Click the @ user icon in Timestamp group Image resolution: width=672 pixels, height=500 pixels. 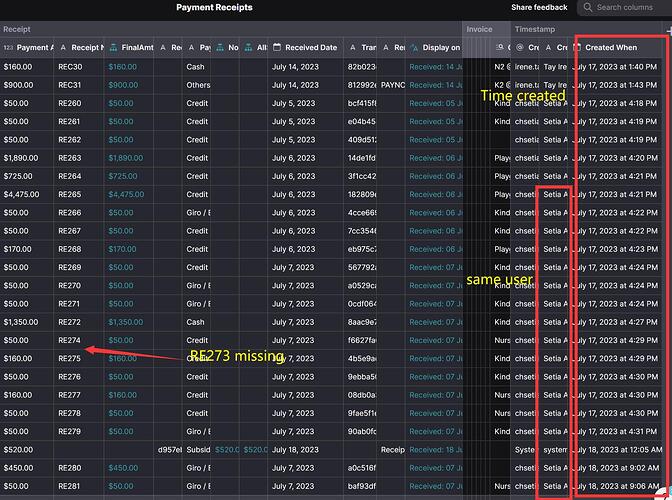pyautogui.click(x=519, y=48)
